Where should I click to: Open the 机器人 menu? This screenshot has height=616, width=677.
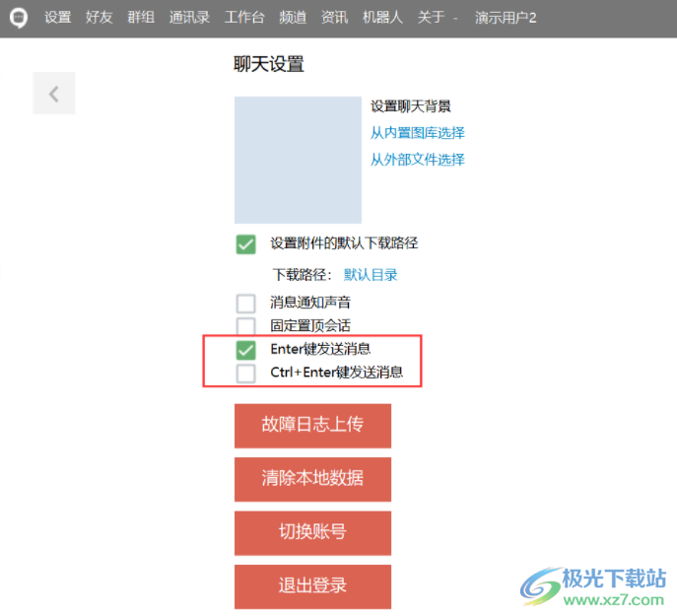coord(382,18)
